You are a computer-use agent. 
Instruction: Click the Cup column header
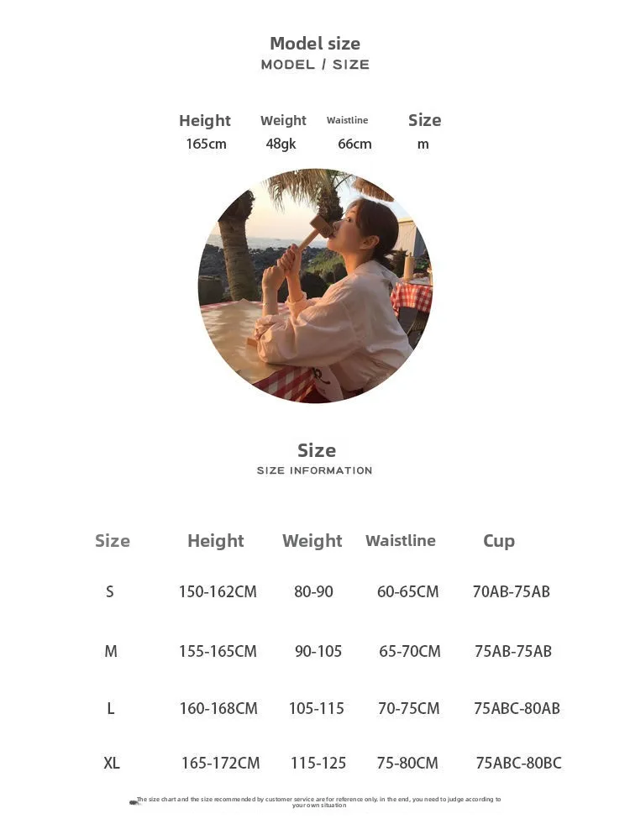tap(499, 541)
